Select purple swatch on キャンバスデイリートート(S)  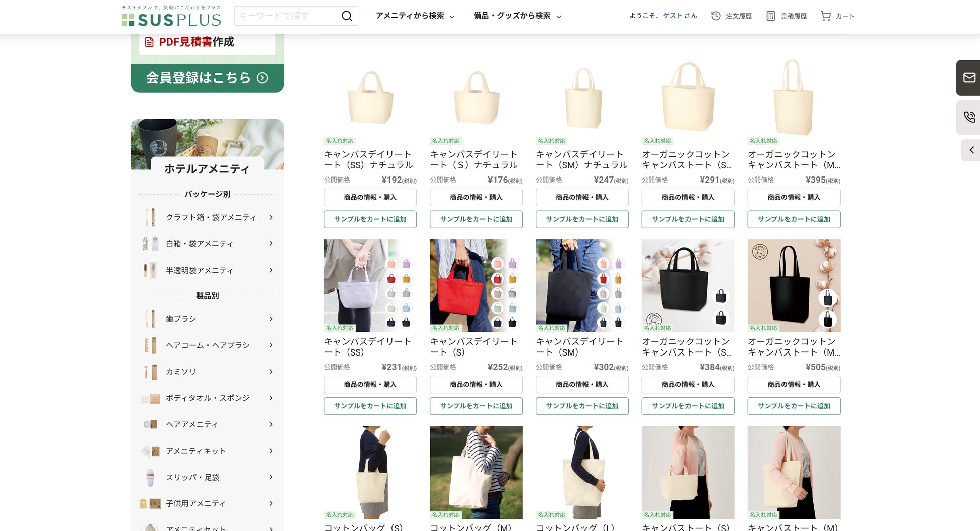coord(512,263)
